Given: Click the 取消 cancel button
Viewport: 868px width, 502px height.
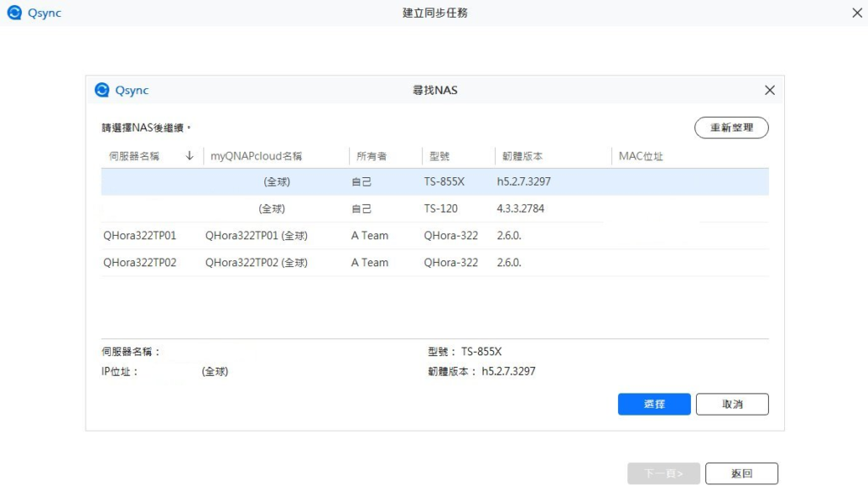Looking at the screenshot, I should pos(732,404).
